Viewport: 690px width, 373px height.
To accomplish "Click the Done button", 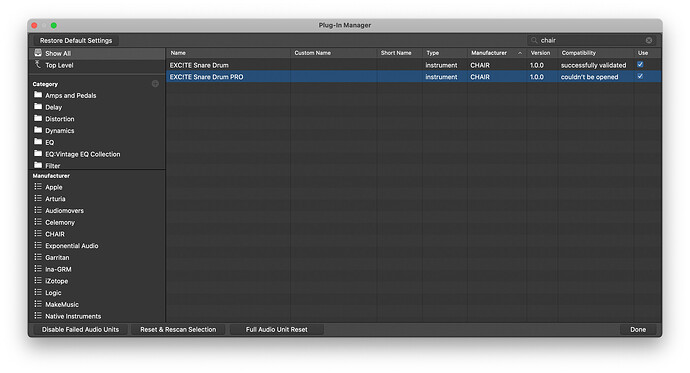I will [638, 329].
